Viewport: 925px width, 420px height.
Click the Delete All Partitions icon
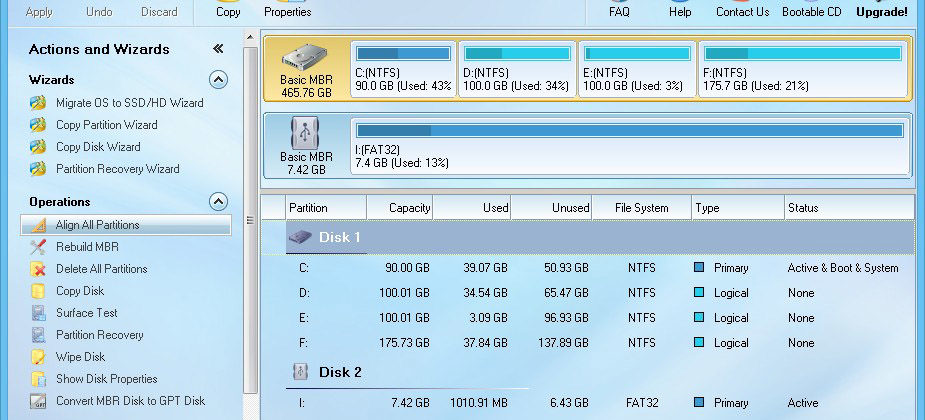(x=38, y=269)
